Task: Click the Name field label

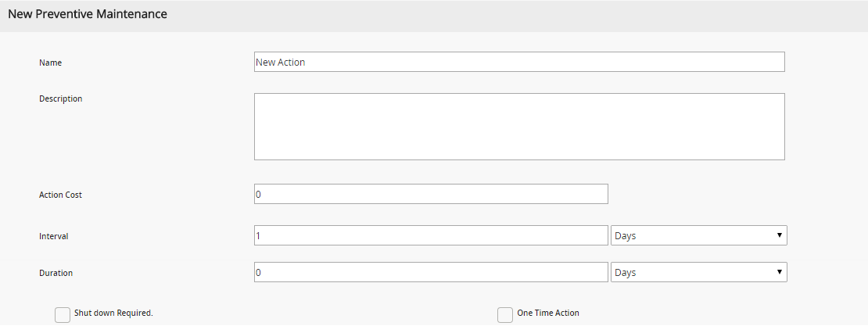Action: pos(50,63)
